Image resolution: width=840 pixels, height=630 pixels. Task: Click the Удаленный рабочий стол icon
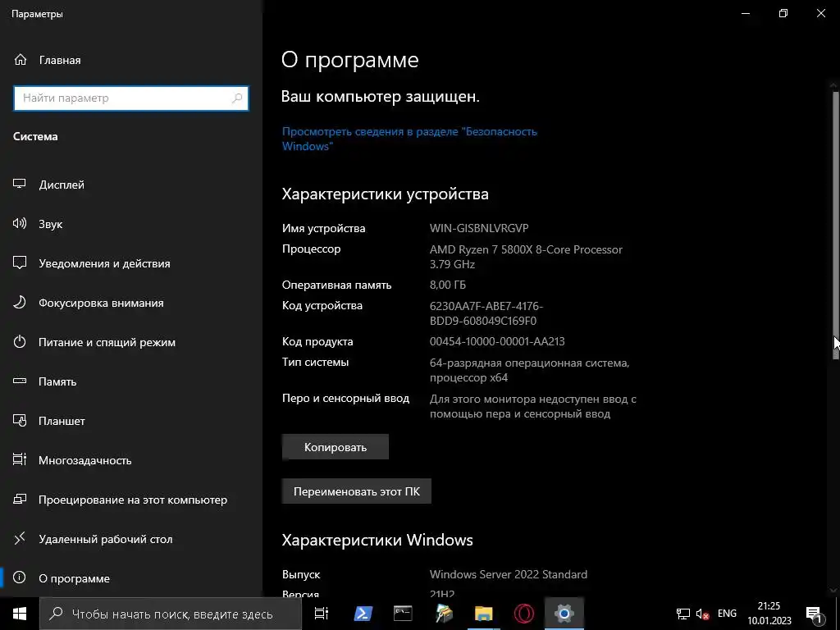[x=20, y=538]
